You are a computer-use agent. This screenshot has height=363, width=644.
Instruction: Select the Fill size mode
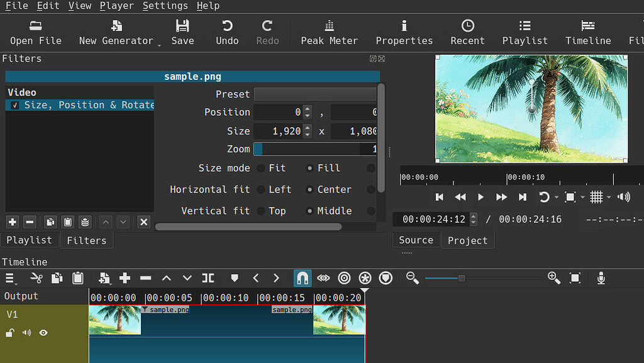pyautogui.click(x=309, y=168)
